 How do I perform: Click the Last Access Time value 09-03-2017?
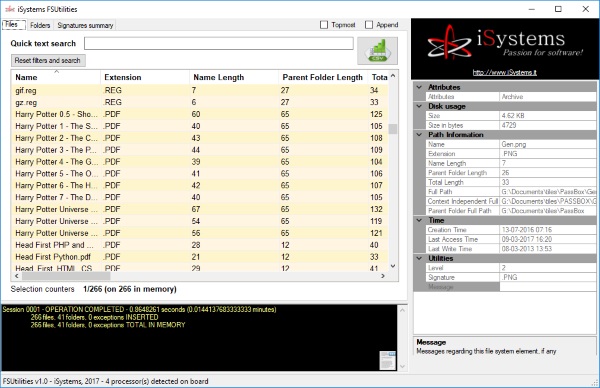[x=548, y=239]
